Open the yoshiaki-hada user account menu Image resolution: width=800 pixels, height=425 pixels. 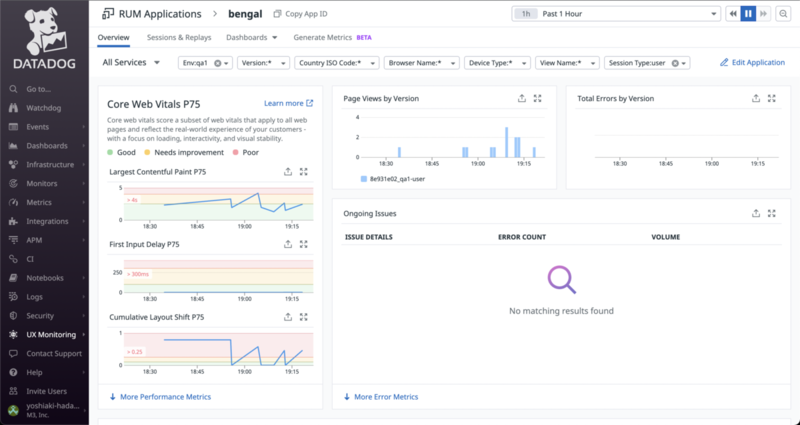point(44,410)
